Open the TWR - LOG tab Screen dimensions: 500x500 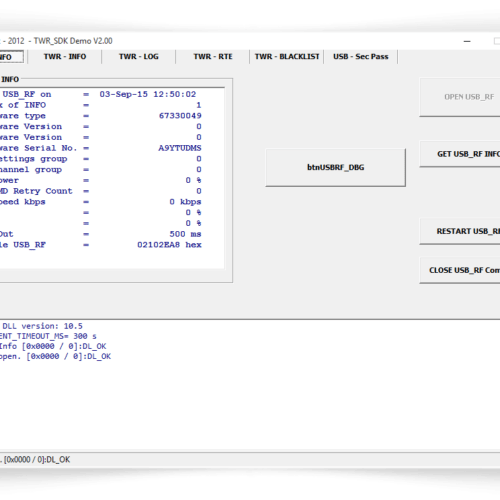(x=139, y=57)
